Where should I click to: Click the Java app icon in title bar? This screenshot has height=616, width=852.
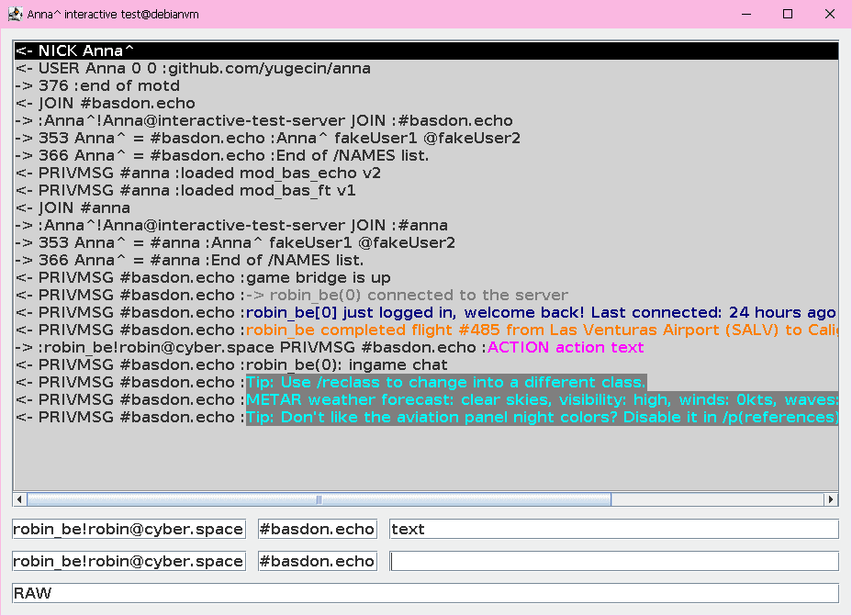(x=15, y=14)
